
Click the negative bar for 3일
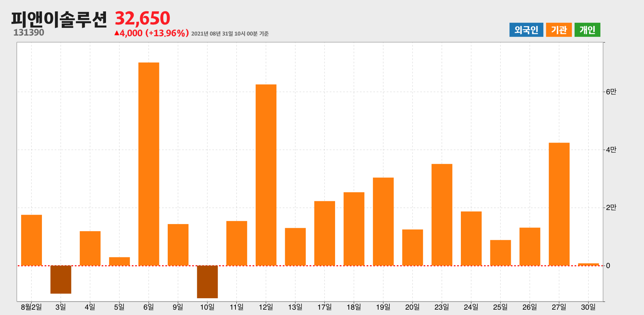pos(61,279)
